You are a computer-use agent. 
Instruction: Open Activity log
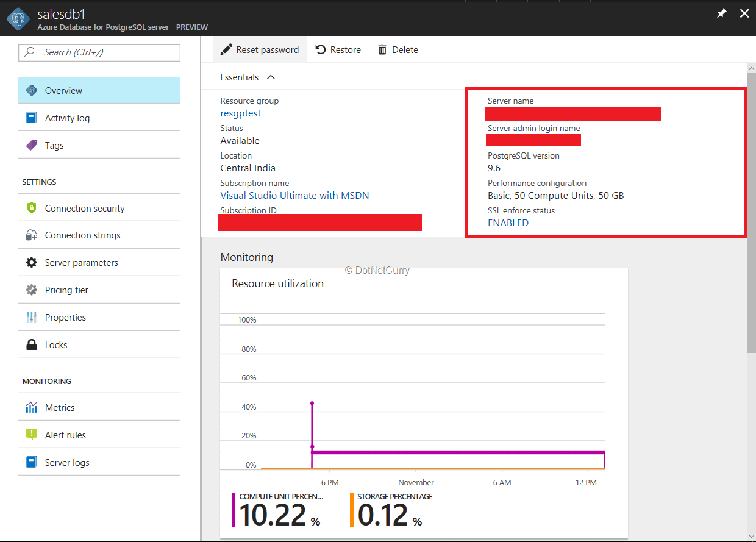pos(99,118)
